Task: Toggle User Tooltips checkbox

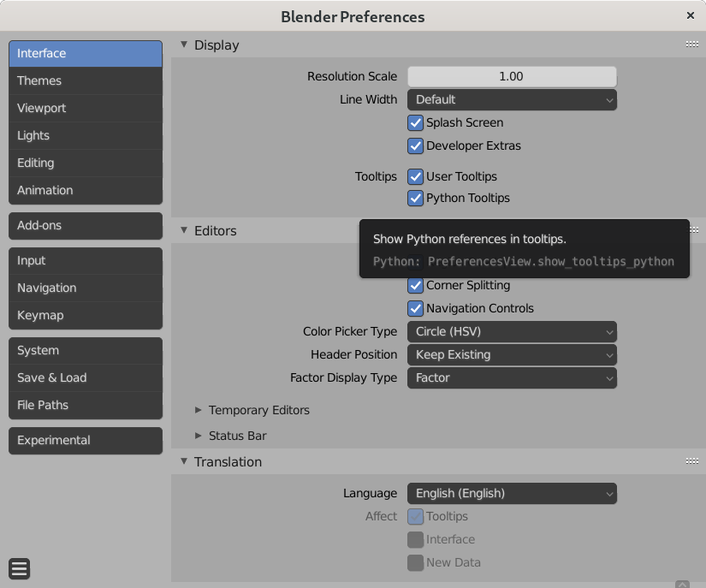Action: tap(415, 176)
